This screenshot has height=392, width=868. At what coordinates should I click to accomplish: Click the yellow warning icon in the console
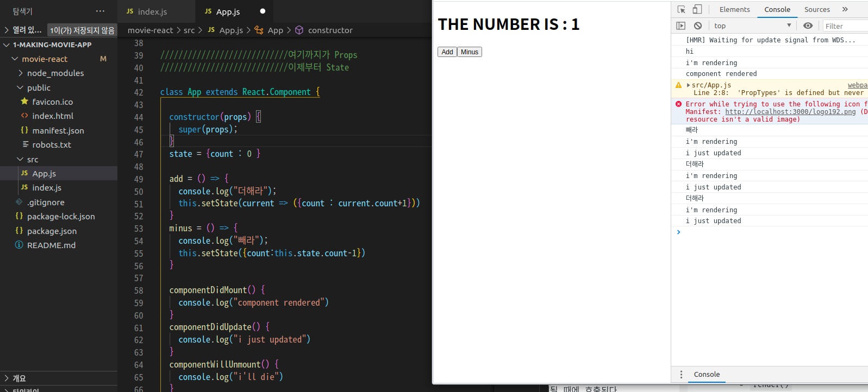click(678, 85)
